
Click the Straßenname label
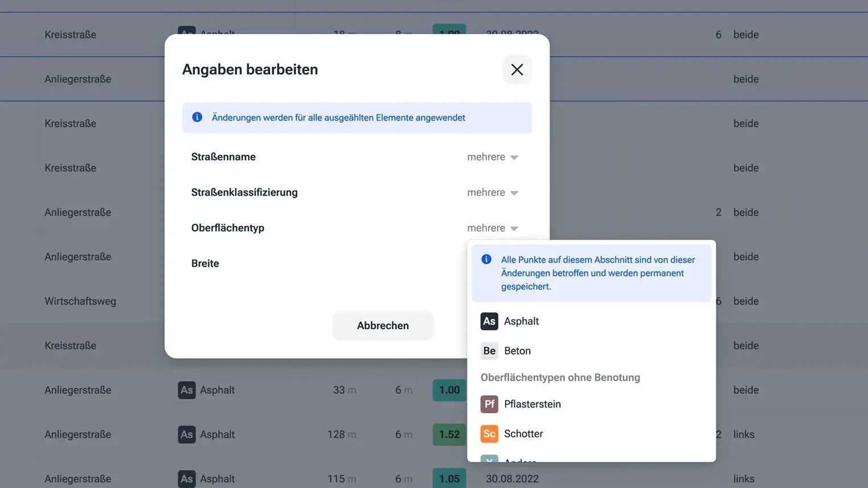point(224,157)
